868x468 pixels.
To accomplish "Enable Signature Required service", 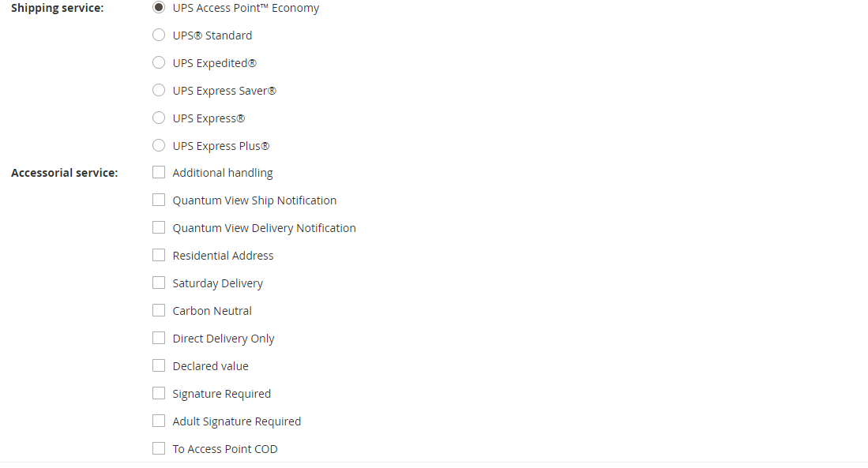I will coord(159,392).
